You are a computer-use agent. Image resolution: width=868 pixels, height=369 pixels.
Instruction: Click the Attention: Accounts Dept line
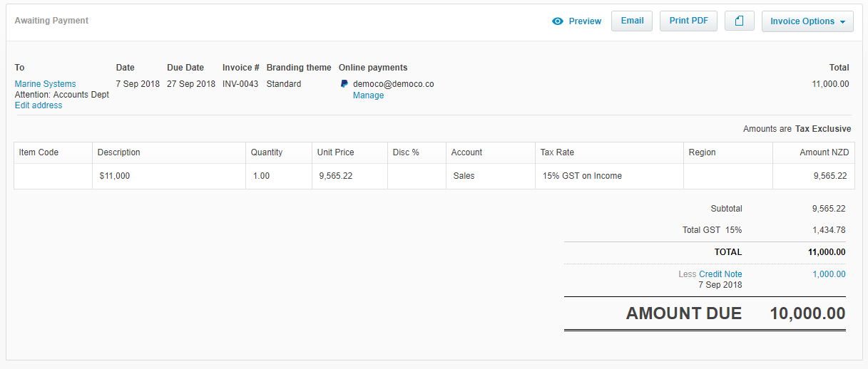click(62, 95)
